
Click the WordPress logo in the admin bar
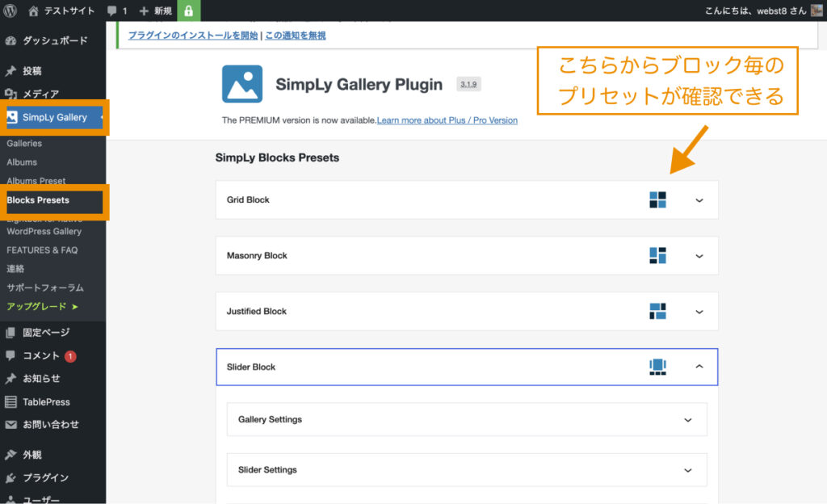tap(10, 10)
